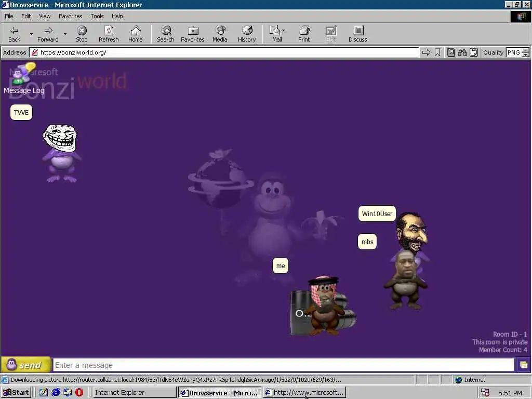Viewport: 532px width, 399px height.
Task: Click the mbs name bubble
Action: pyautogui.click(x=367, y=242)
